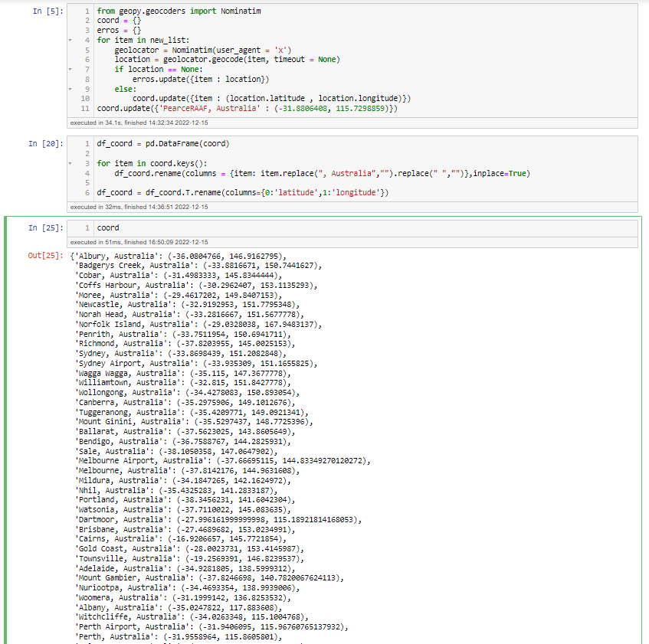Collapse the 'else:' block fold arrow
The width and height of the screenshot is (649, 644).
[70, 89]
